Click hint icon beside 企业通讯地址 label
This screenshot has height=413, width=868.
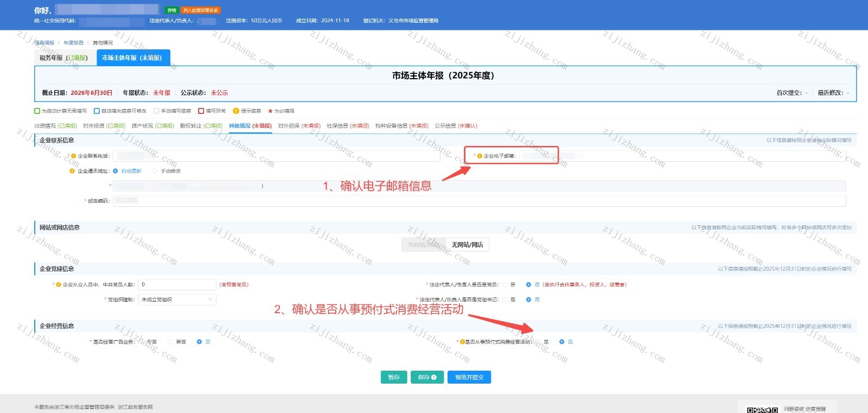coord(72,171)
